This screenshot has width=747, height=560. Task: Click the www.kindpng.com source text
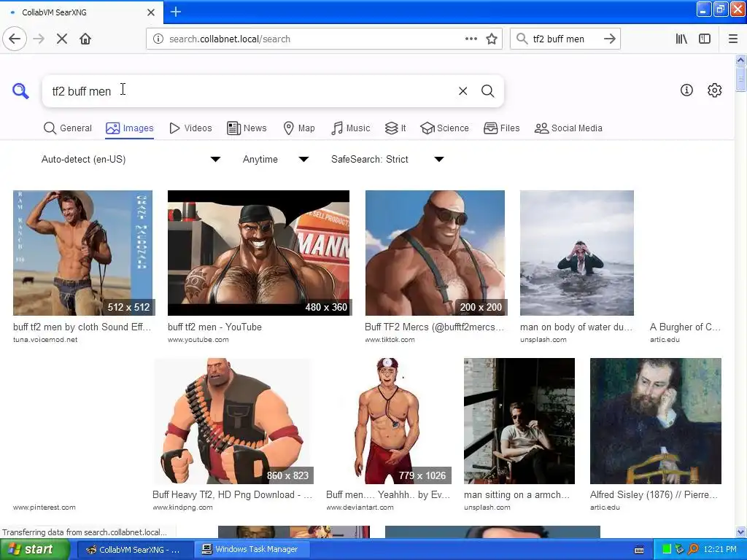183,507
